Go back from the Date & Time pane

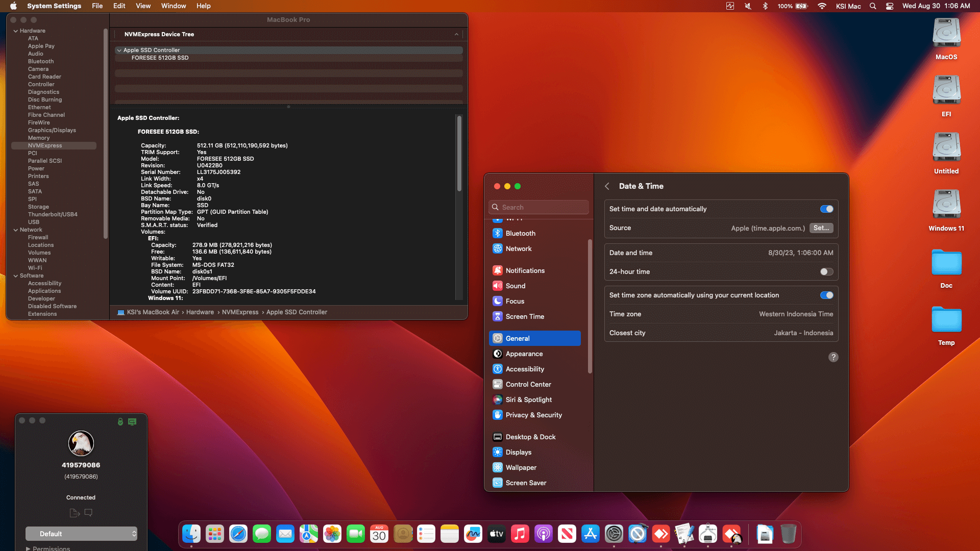click(607, 186)
